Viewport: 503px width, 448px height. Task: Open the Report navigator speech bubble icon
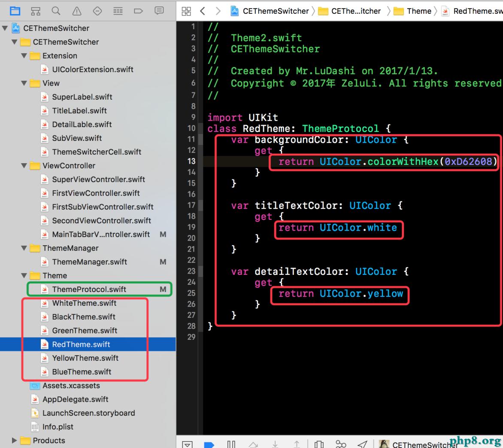pos(159,11)
